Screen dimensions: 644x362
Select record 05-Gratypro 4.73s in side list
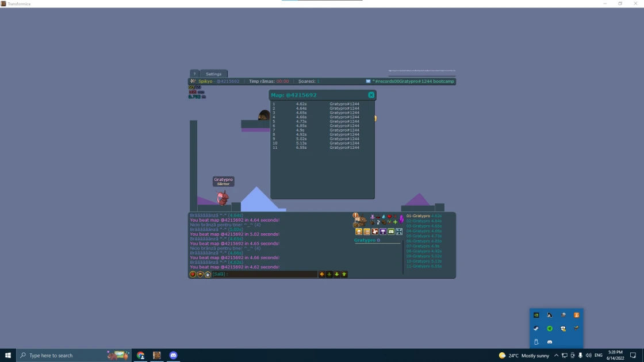tap(424, 236)
